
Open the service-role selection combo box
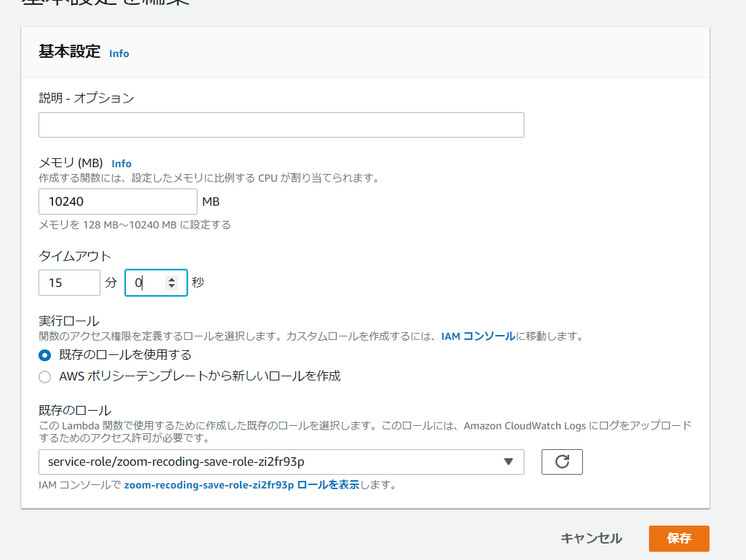[275, 462]
